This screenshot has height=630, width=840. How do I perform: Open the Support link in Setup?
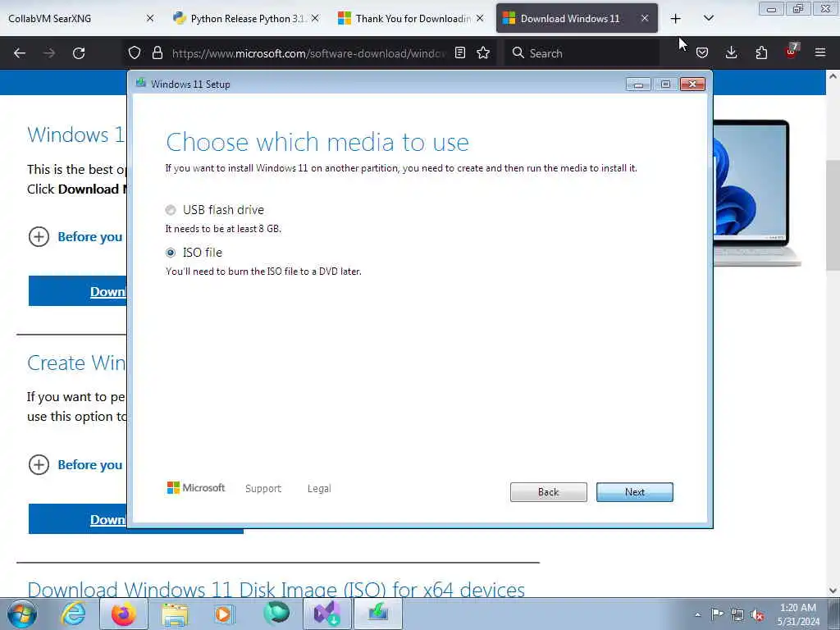click(263, 489)
